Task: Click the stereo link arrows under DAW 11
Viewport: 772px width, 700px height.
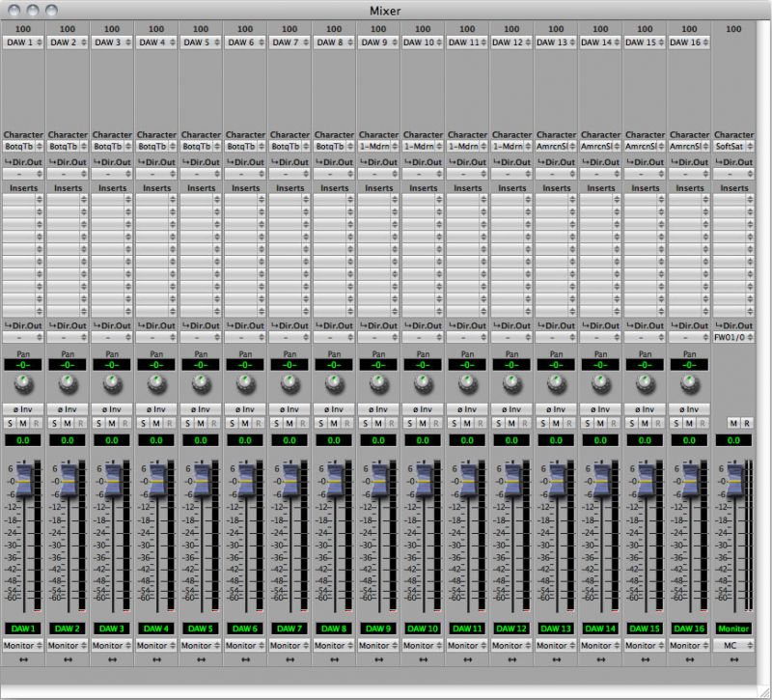Action: pyautogui.click(x=468, y=659)
